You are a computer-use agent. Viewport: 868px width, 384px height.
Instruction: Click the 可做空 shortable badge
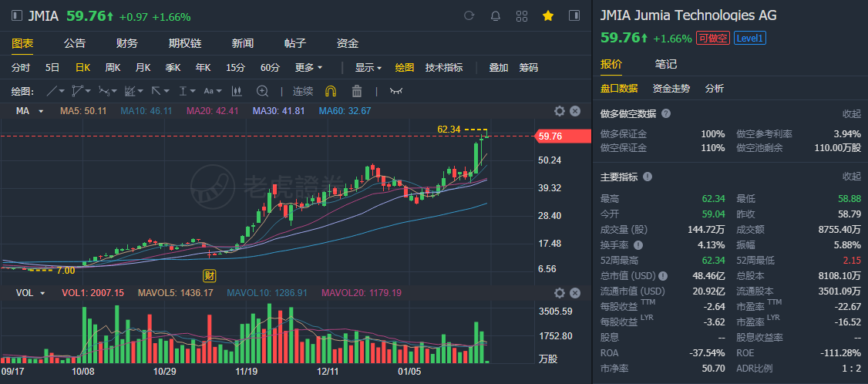(713, 39)
